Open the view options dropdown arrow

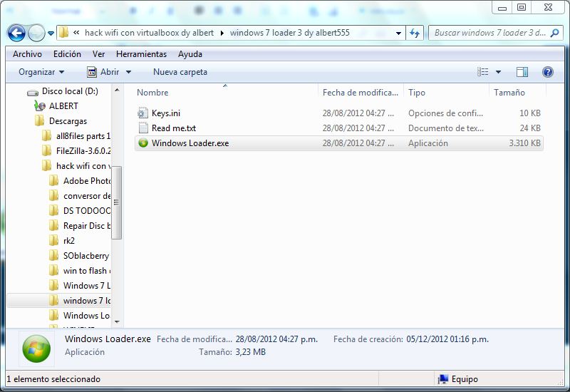click(498, 72)
